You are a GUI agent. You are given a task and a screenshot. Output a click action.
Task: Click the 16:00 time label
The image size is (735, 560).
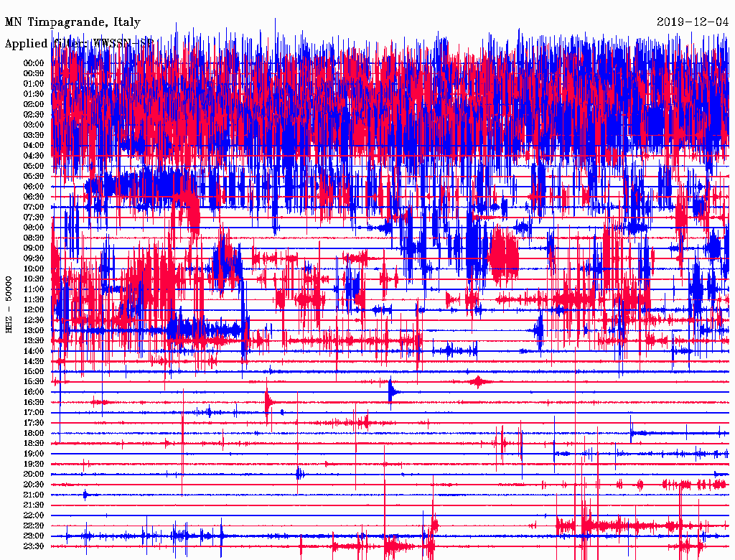pyautogui.click(x=34, y=392)
